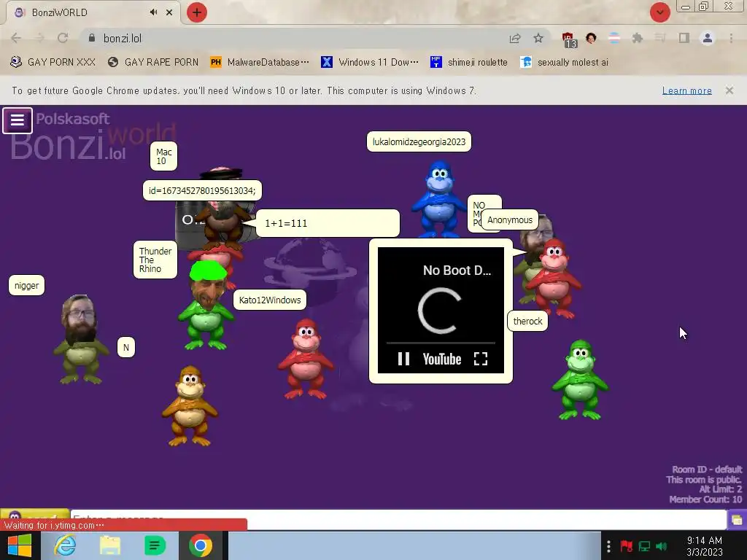This screenshot has height=560, width=747.
Task: Click the chat message input field
Action: pyautogui.click(x=398, y=518)
